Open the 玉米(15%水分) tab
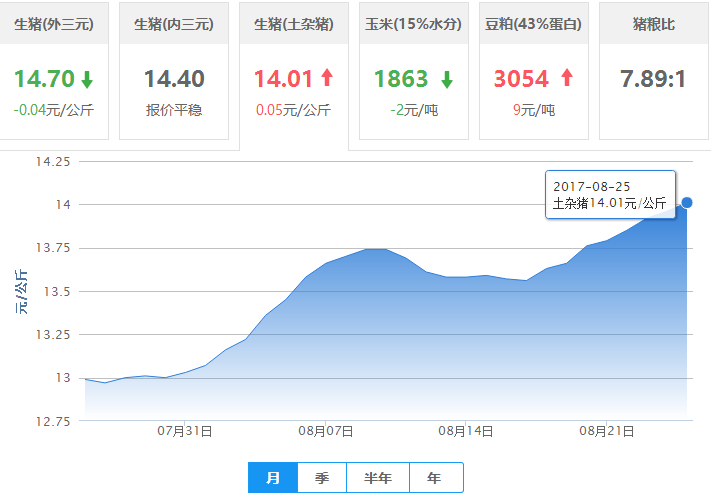Screen dimensions: 711x502 (x=414, y=24)
